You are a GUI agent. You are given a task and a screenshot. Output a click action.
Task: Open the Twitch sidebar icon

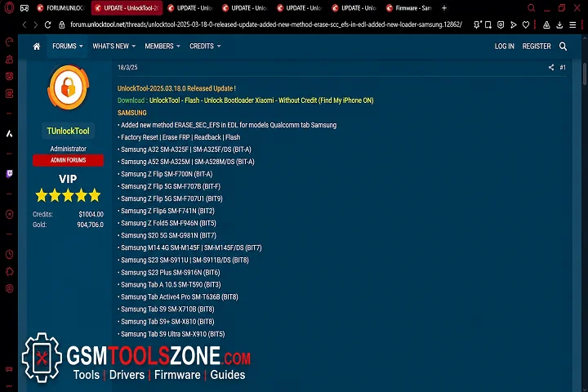(x=9, y=174)
